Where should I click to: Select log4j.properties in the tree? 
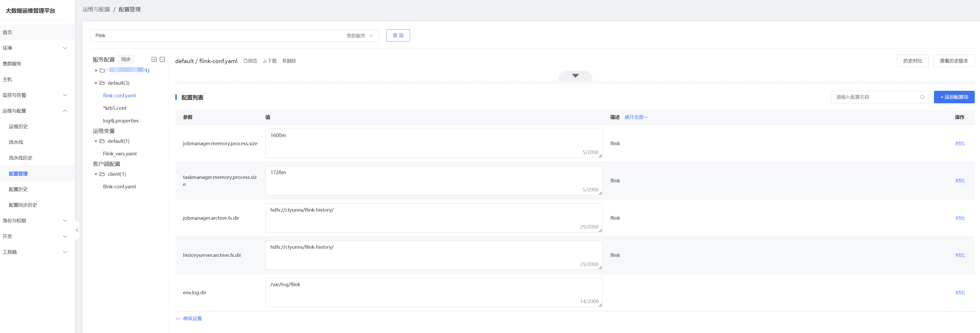click(x=121, y=121)
